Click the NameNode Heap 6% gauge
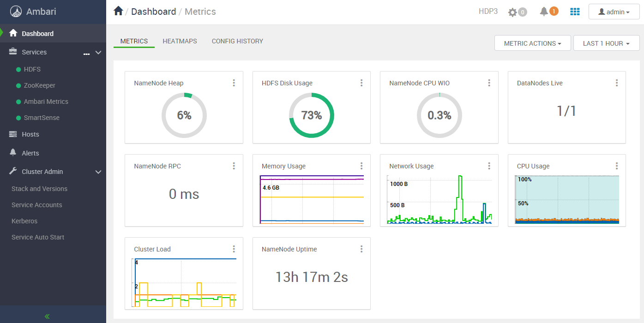 coord(184,115)
